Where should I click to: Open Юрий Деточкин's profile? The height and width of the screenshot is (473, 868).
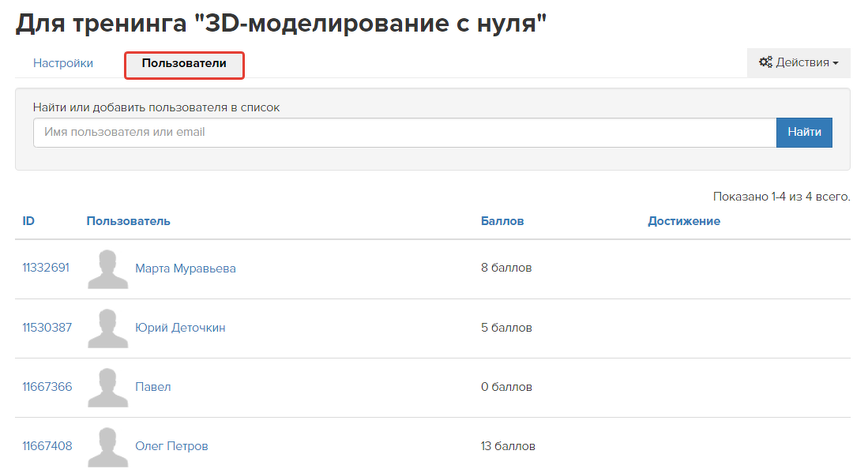[x=180, y=328]
